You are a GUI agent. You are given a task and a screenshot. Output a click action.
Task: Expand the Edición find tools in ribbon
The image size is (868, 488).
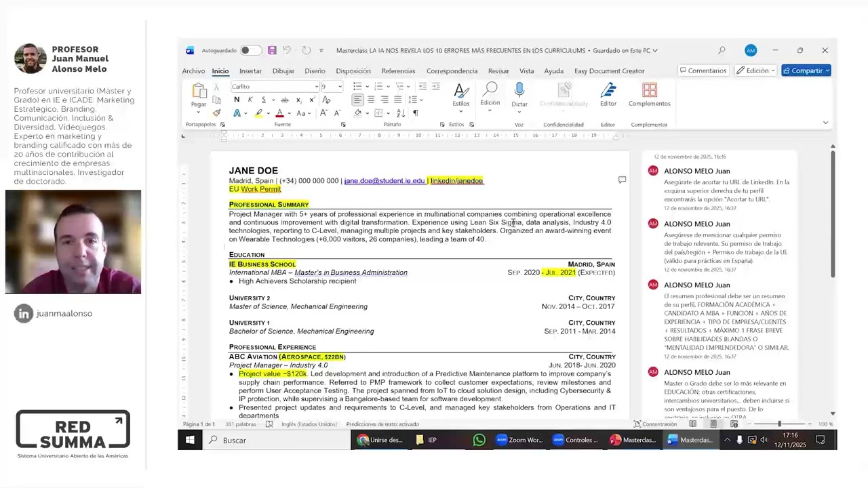pyautogui.click(x=490, y=96)
